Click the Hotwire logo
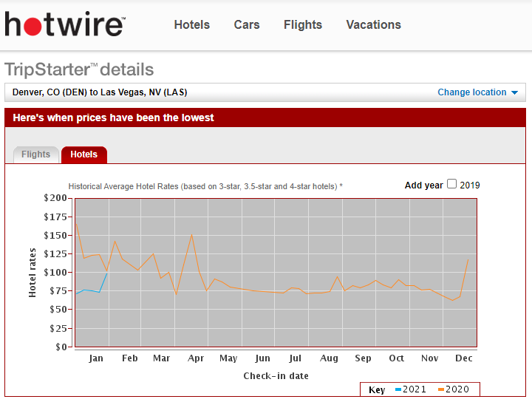Viewport: 532px width, 402px height. click(65, 24)
